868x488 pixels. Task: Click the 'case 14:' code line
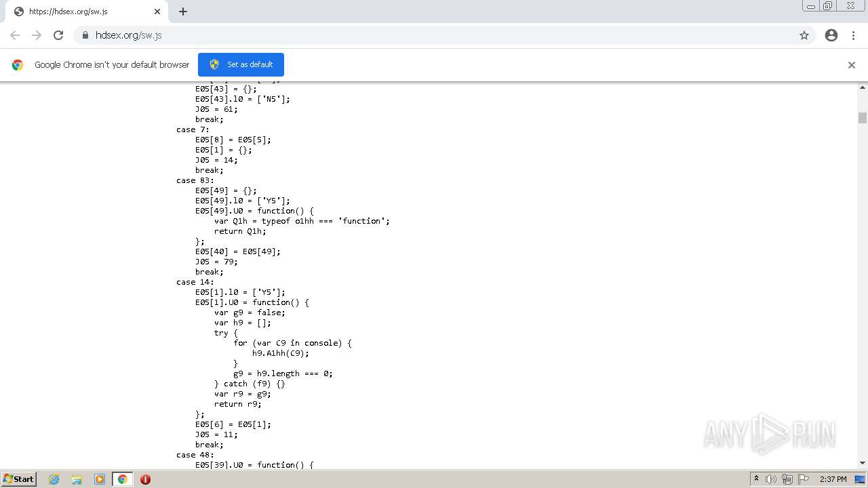click(195, 282)
